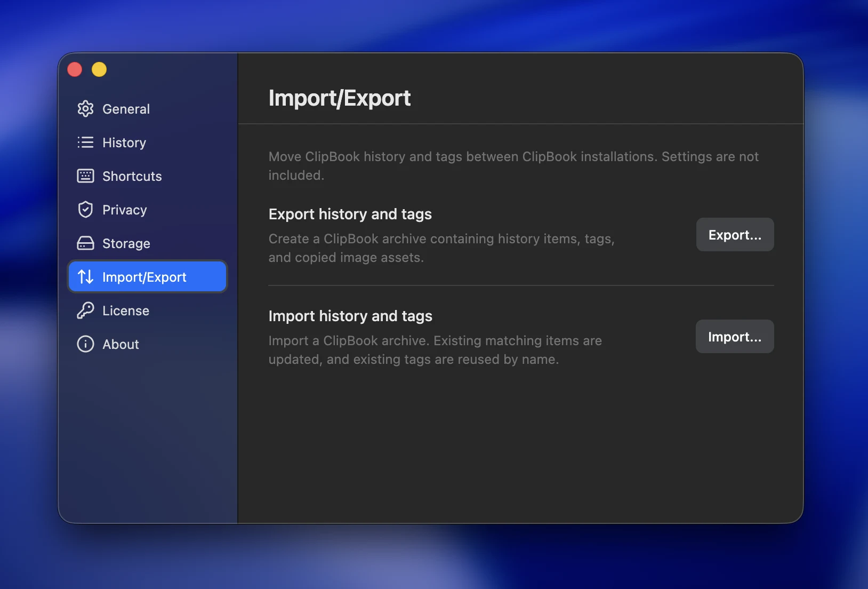The height and width of the screenshot is (589, 868).
Task: Click 'Create a ClipBook archive' description
Action: (441, 248)
